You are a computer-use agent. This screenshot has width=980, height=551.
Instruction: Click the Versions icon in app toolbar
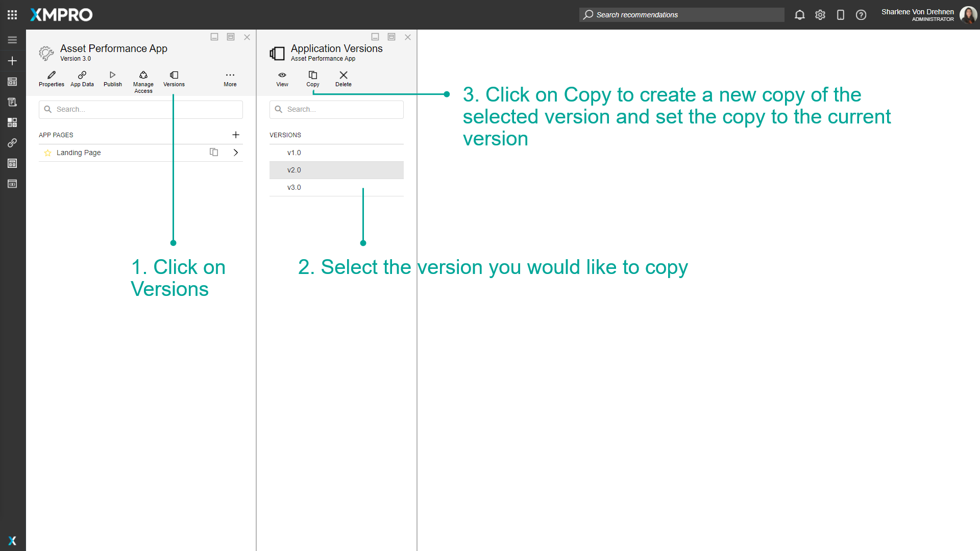174,79
